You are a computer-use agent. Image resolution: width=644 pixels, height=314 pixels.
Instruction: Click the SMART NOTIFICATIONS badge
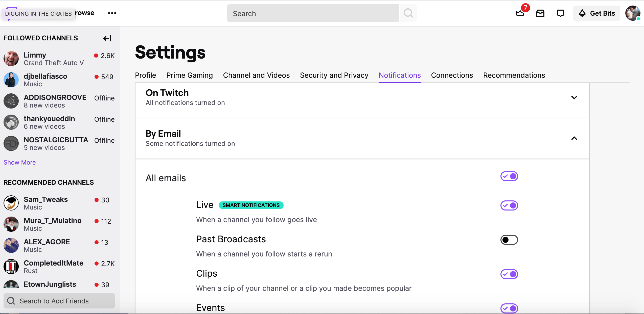[251, 205]
